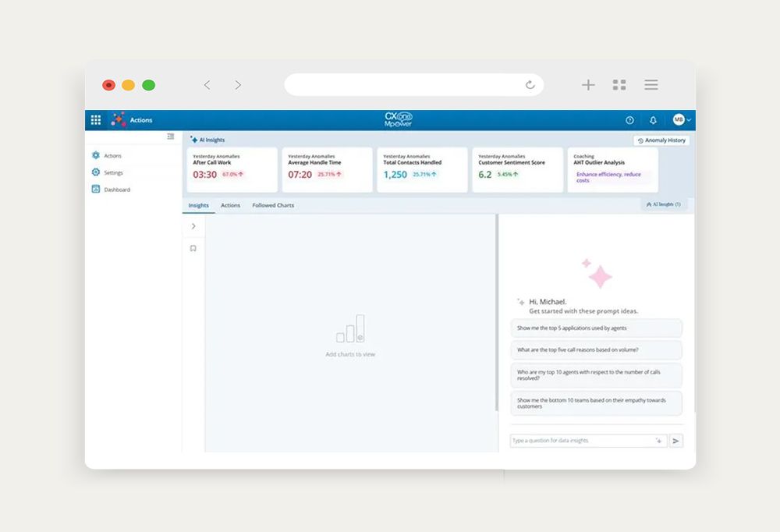Open the browser hamburger menu

pyautogui.click(x=651, y=85)
